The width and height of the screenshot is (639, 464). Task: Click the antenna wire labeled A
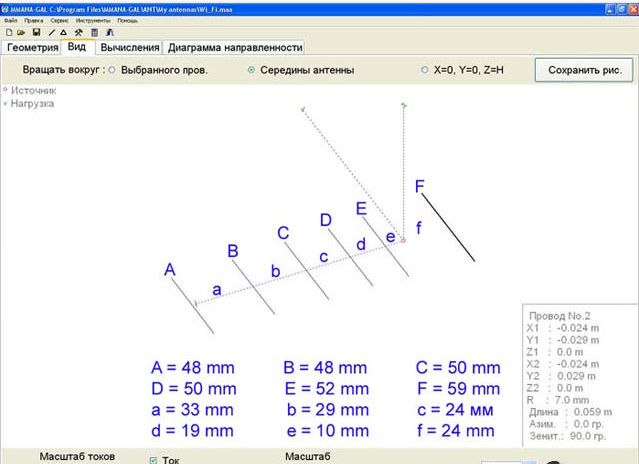(x=192, y=306)
